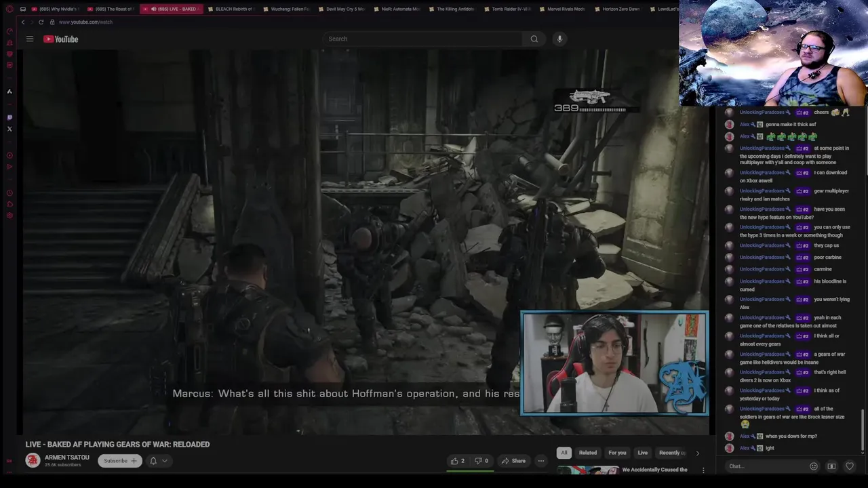Open more actions three-dot menu under video
The height and width of the screenshot is (488, 868).
point(541,461)
